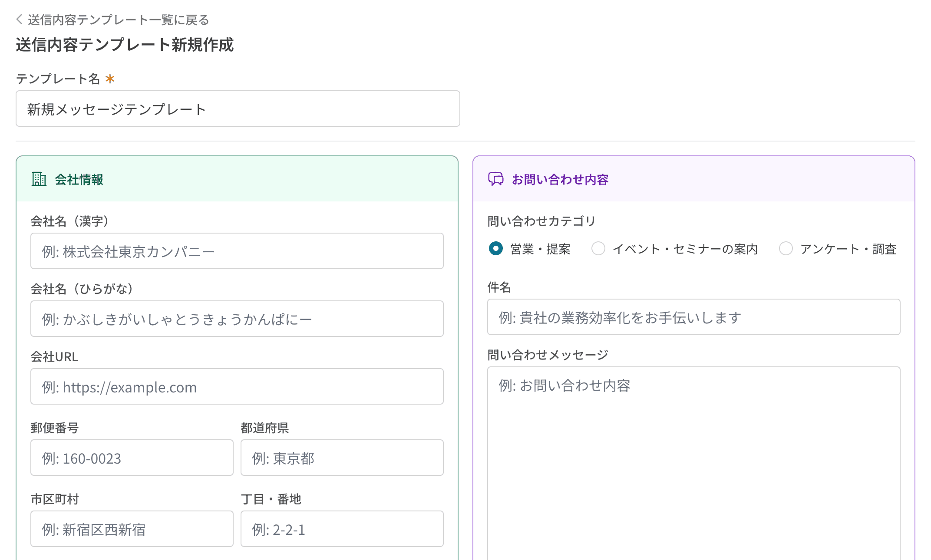The width and height of the screenshot is (931, 560).
Task: Focus the 市区町村 city input field
Action: pos(132,529)
